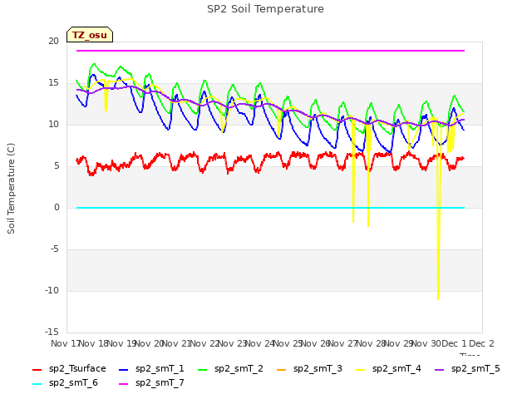Click the sp2_smT_5 purple legend swatch
Image resolution: width=532 pixels, height=399 pixels.
(x=440, y=369)
